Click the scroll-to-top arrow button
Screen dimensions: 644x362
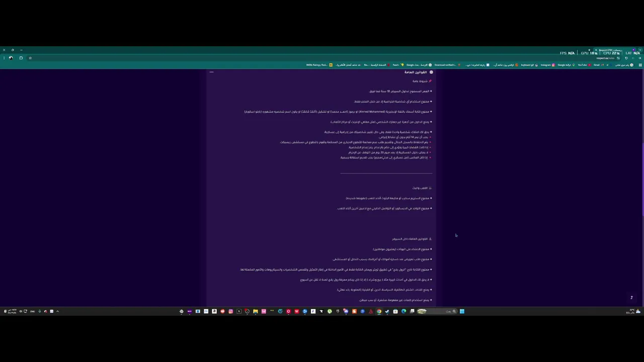(x=631, y=298)
